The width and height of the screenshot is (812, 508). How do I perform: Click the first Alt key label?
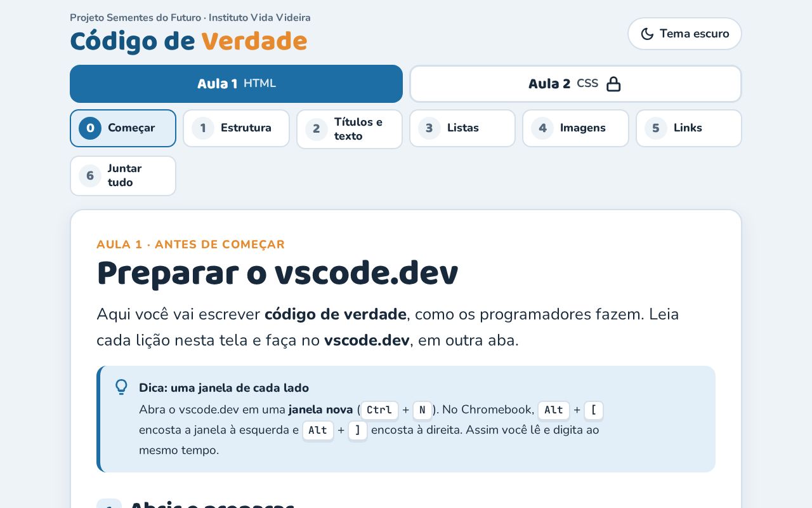pos(554,410)
